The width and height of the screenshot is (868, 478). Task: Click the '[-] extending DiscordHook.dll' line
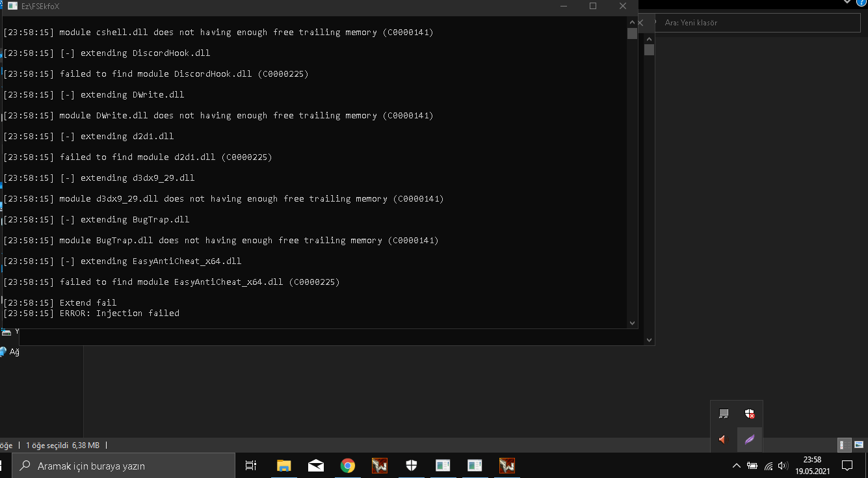[x=107, y=53]
